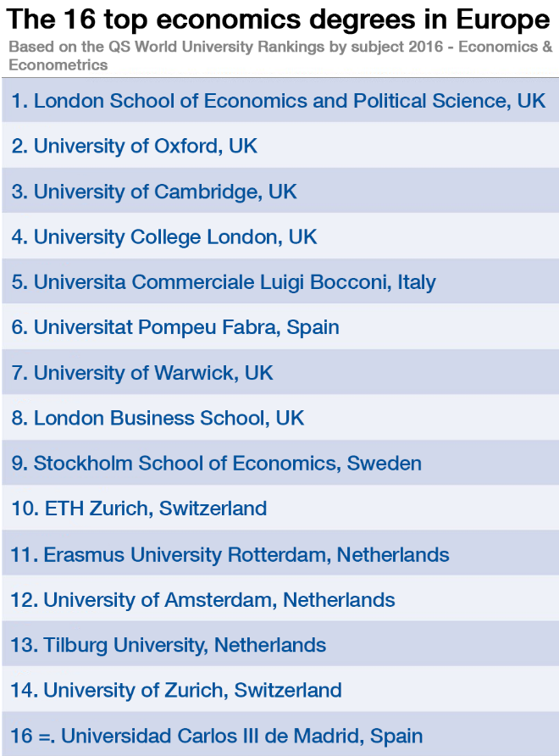
Task: Click the title 'The 16 top economics degrees in Europe'
Action: click(x=279, y=19)
